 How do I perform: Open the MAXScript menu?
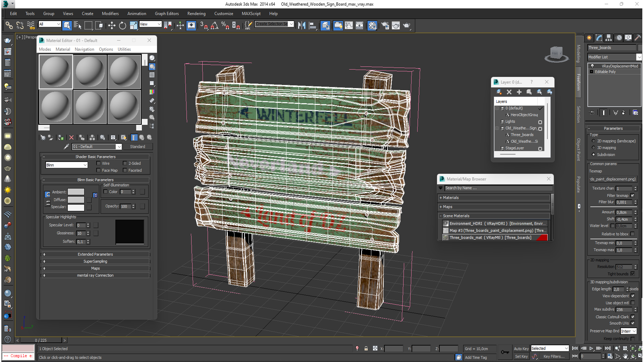pos(251,14)
